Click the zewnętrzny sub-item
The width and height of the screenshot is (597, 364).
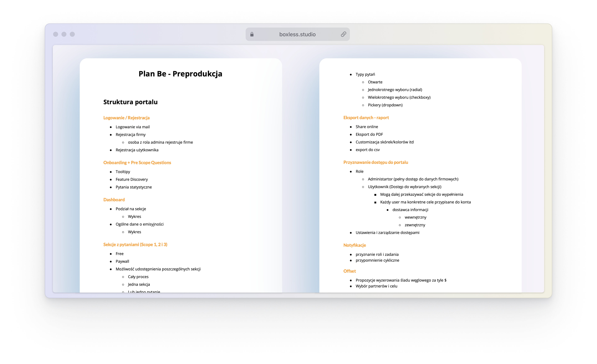(x=415, y=225)
